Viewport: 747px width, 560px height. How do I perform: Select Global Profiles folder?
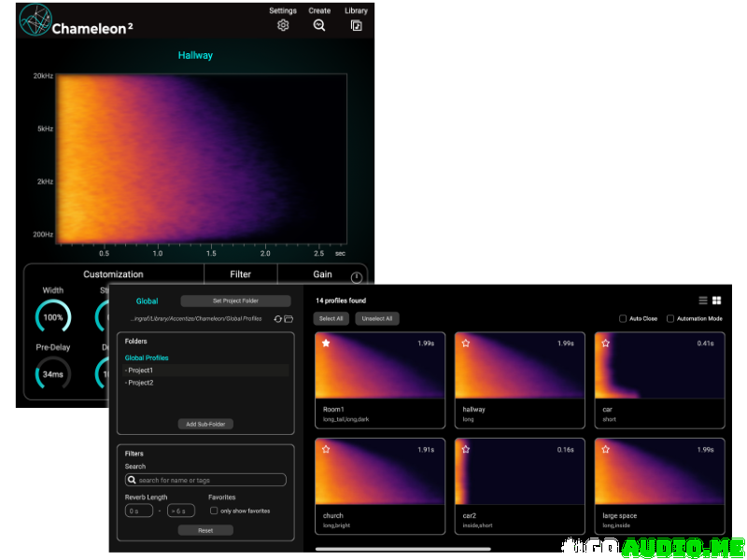pos(147,357)
